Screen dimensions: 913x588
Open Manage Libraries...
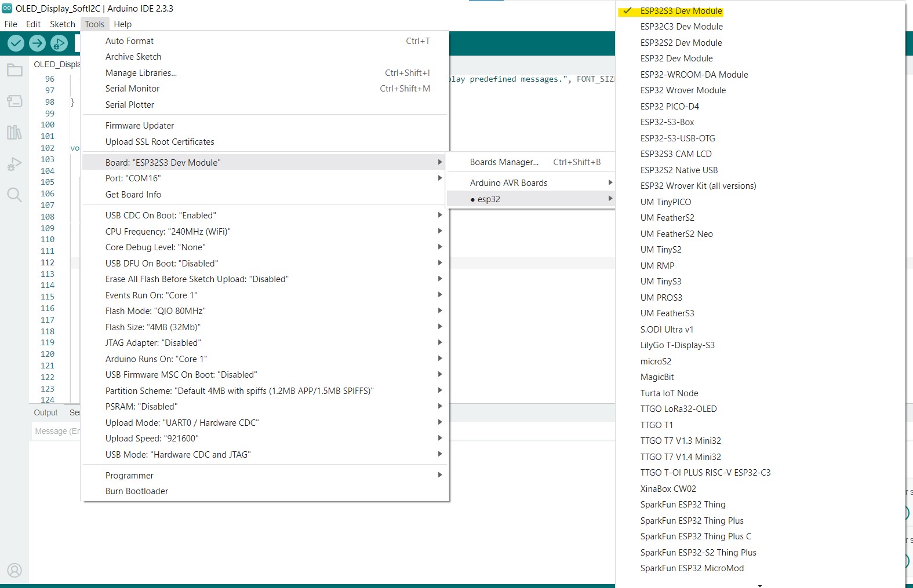(264, 73)
